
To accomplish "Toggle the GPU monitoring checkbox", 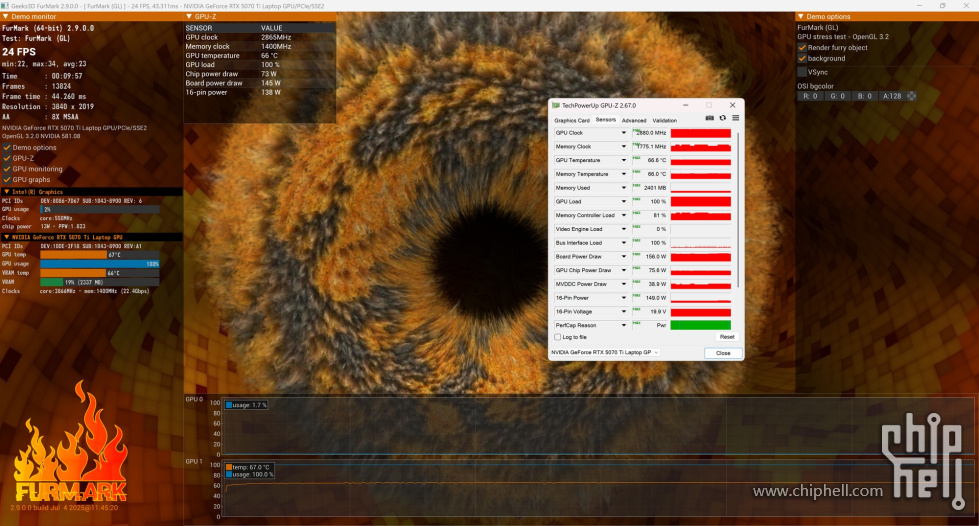I will click(7, 169).
